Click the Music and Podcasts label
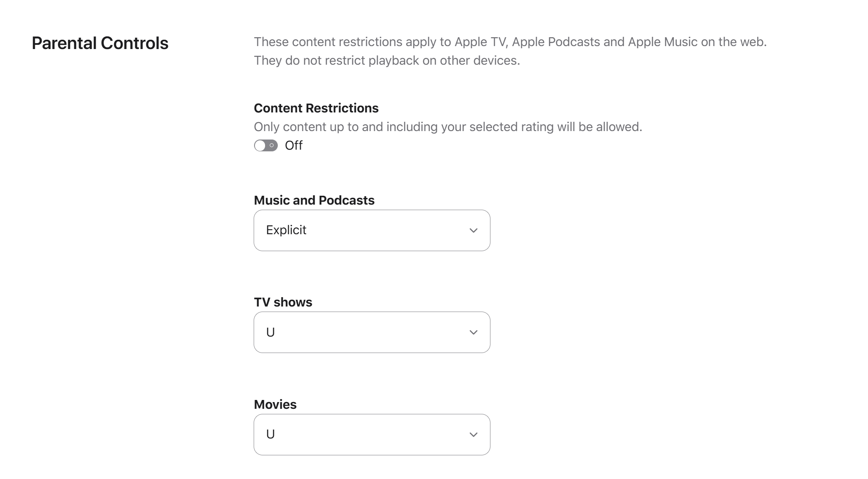 tap(314, 200)
